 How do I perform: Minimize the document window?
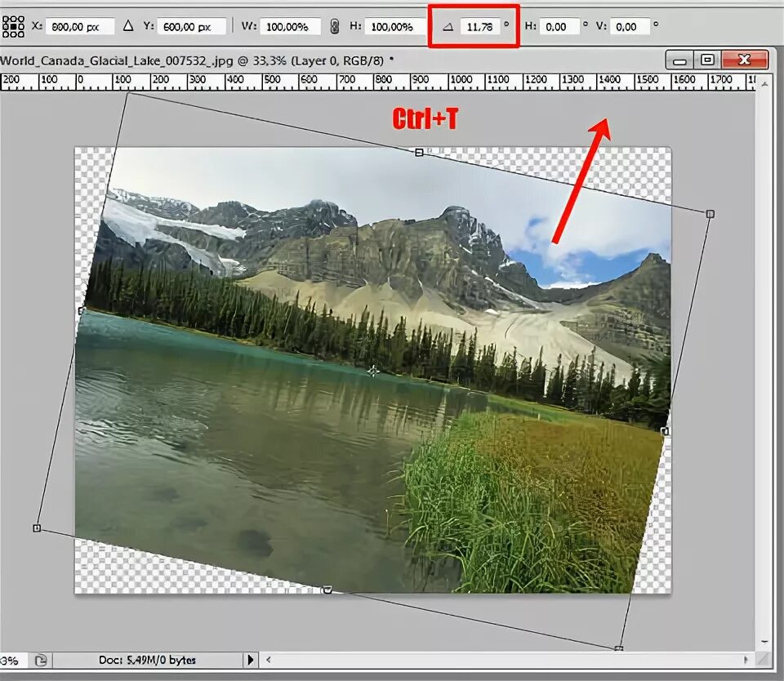pyautogui.click(x=679, y=60)
